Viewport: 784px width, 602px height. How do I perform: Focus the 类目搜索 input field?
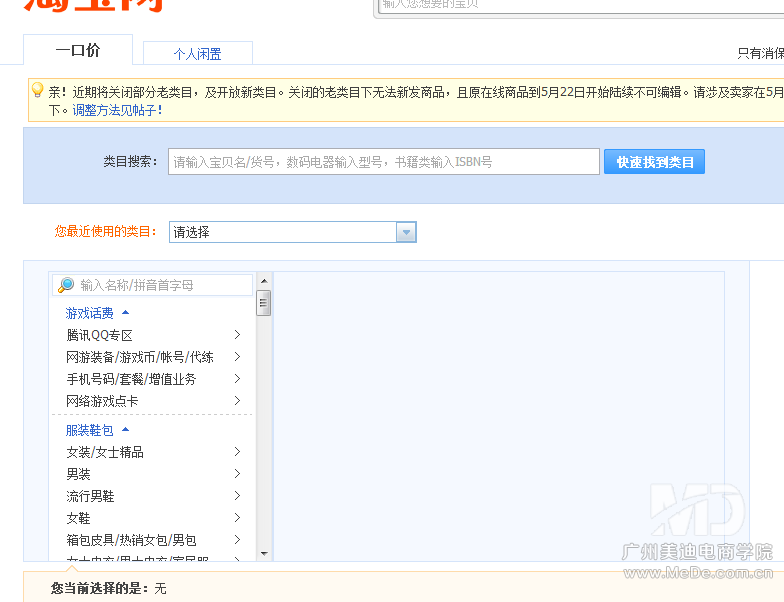click(383, 162)
